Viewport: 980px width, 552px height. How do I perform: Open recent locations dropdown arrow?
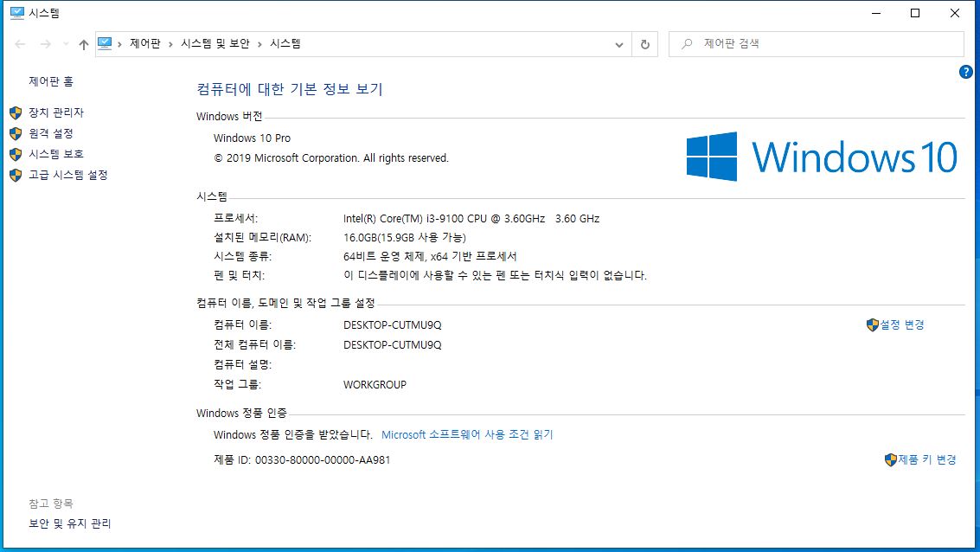pos(66,44)
